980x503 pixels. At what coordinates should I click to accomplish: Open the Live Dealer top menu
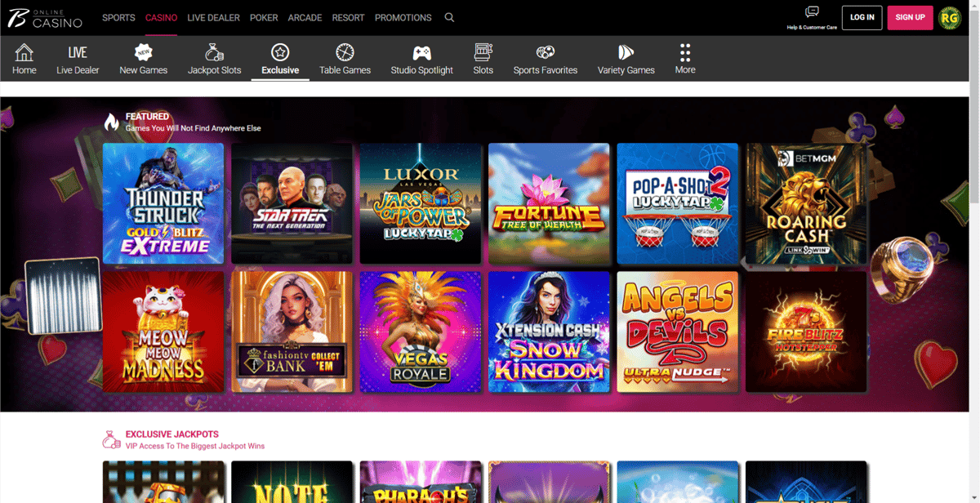click(213, 17)
